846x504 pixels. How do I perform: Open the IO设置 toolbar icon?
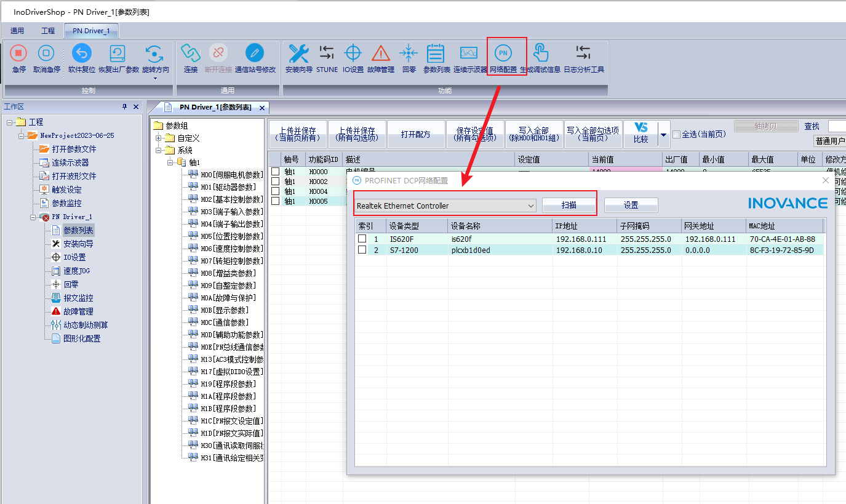pyautogui.click(x=353, y=54)
